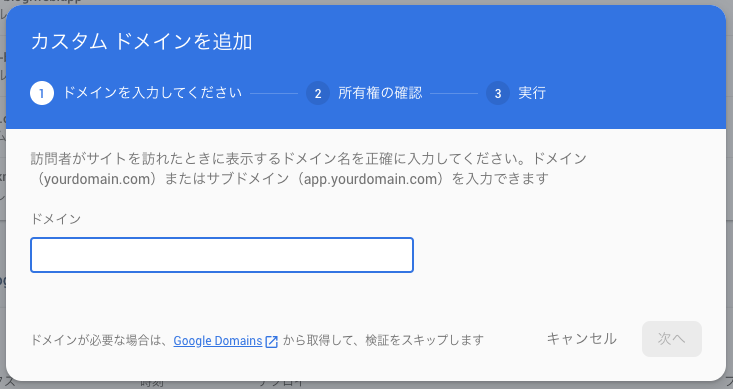
Task: Click the connector line between steps 2 and 3
Action: click(454, 94)
